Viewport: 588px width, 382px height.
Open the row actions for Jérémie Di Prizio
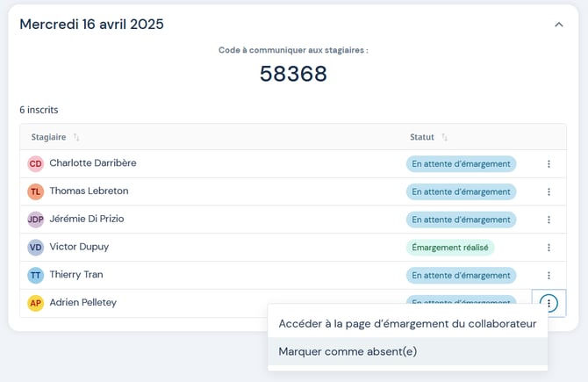549,220
